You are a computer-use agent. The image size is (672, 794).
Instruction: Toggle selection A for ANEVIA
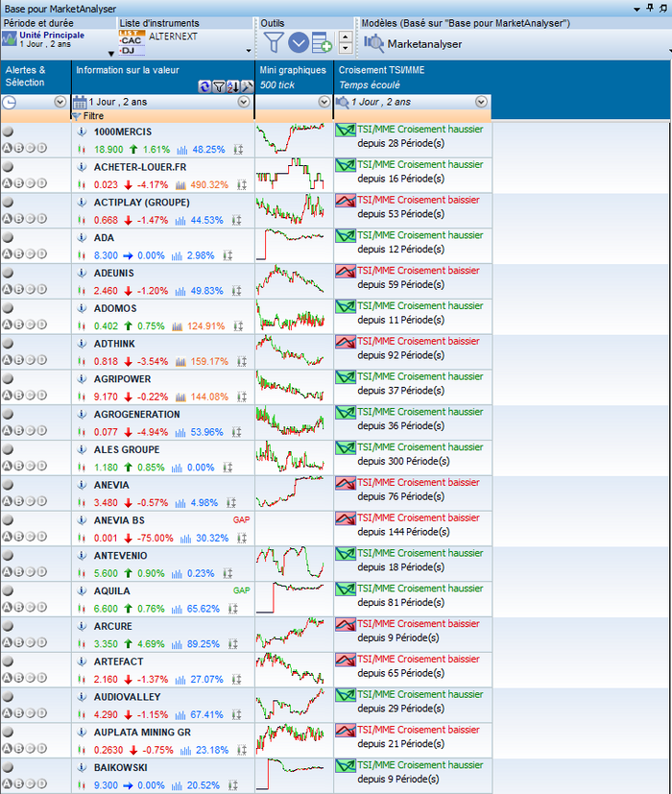tap(7, 501)
